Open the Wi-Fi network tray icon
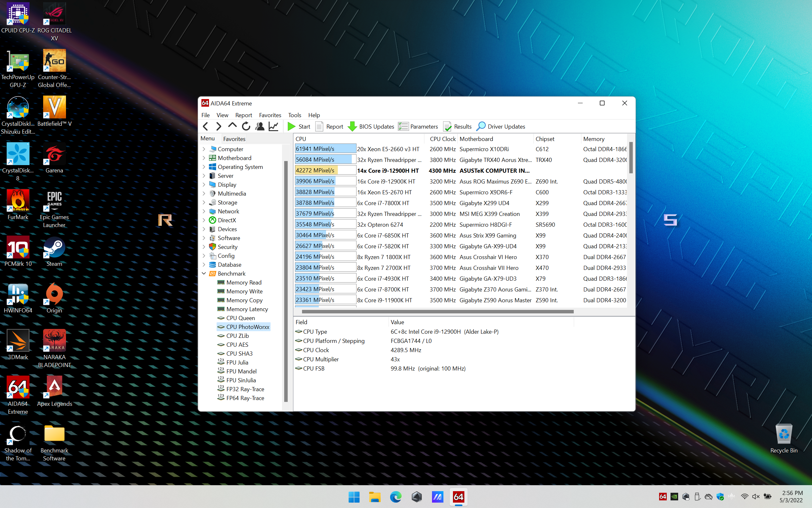812x508 pixels. [x=744, y=497]
